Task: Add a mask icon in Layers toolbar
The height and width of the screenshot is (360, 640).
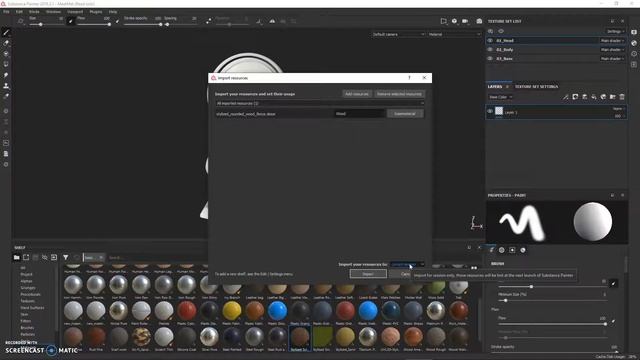Action: tap(575, 97)
